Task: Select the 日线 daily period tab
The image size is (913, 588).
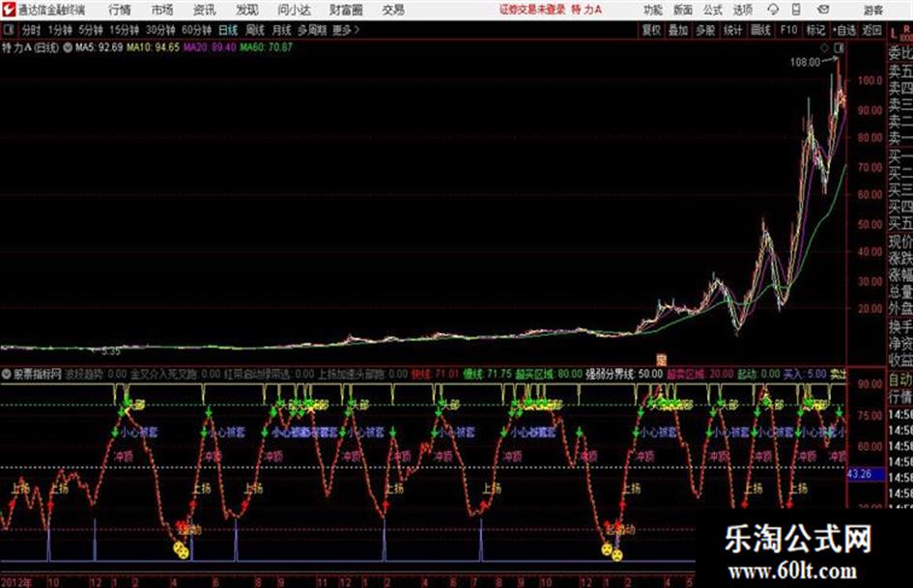Action: 228,30
